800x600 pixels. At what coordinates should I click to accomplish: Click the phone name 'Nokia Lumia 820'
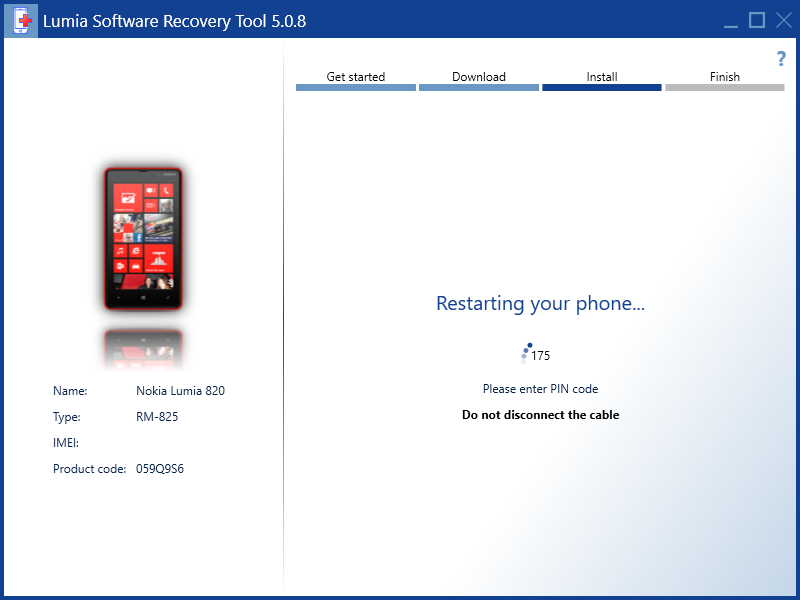click(x=180, y=391)
